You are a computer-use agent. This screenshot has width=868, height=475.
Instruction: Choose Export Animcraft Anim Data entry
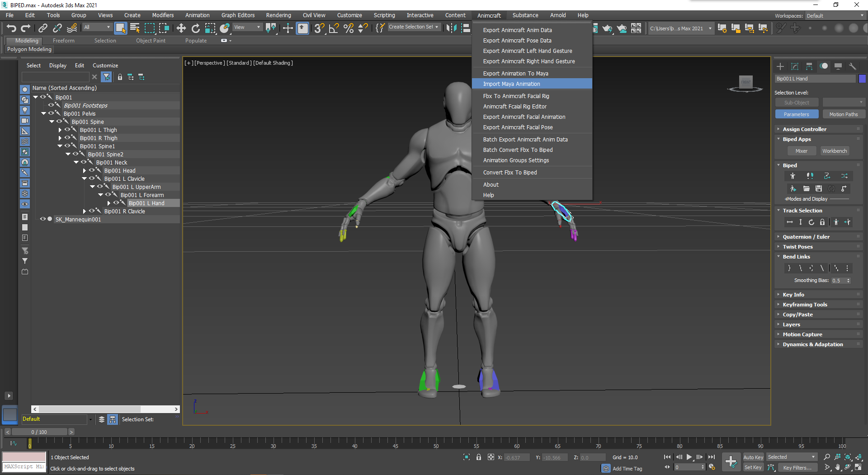532,30
